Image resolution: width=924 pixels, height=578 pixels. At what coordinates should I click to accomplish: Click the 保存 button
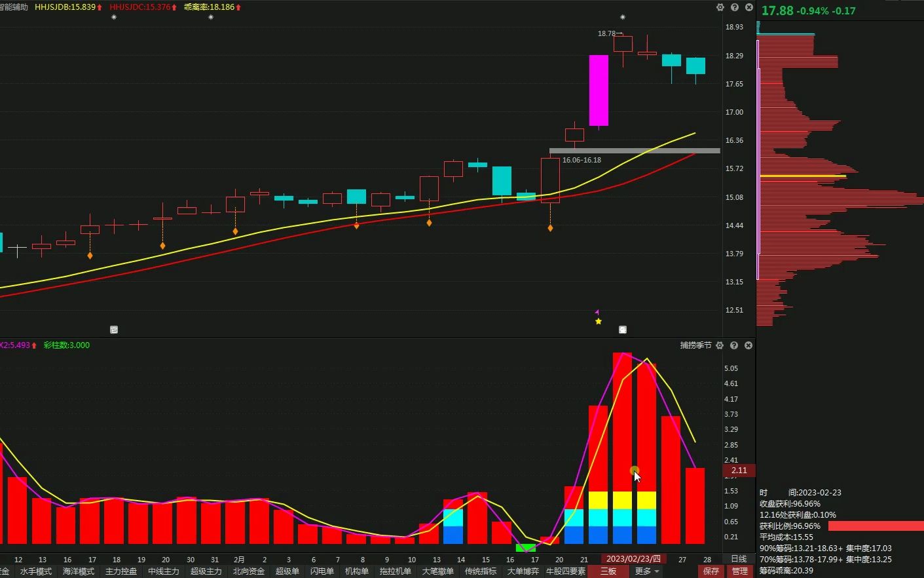[x=711, y=571]
